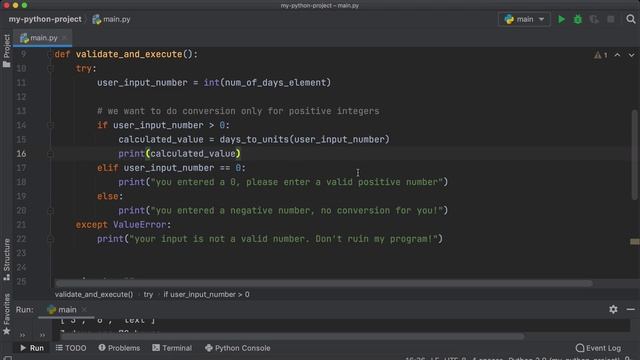Collapse the validate_and_execute function fold marker
Screen dimensions: 640x360
[50, 54]
